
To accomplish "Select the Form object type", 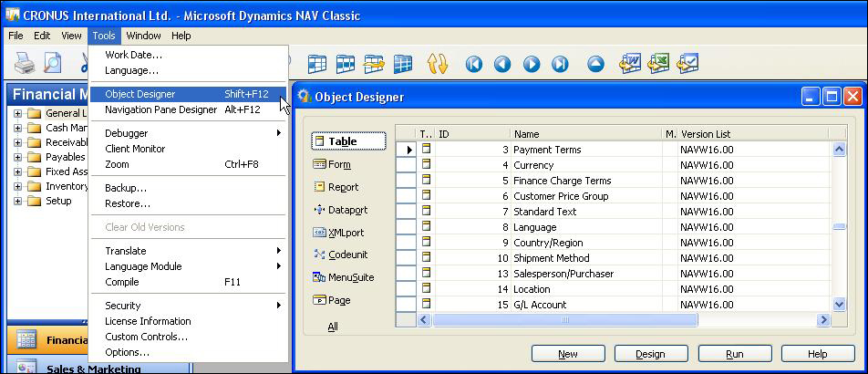I will tap(332, 164).
